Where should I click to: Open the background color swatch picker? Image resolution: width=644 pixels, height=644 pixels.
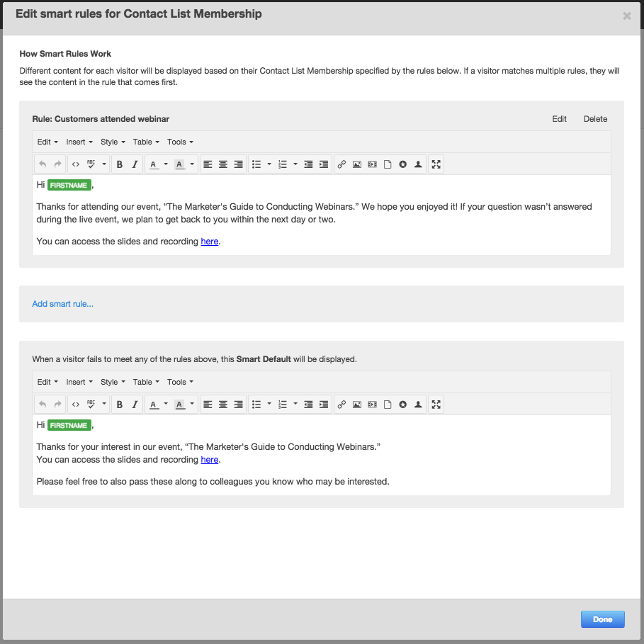click(179, 164)
